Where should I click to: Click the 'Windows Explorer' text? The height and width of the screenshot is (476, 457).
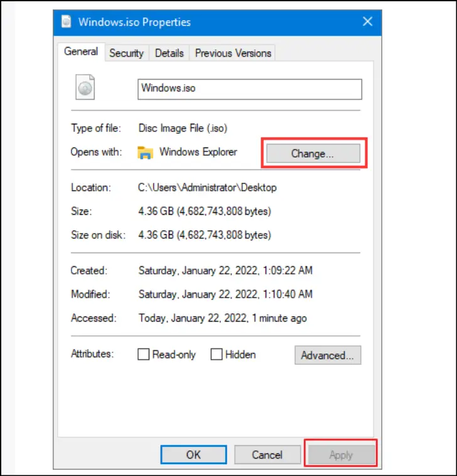coord(198,152)
